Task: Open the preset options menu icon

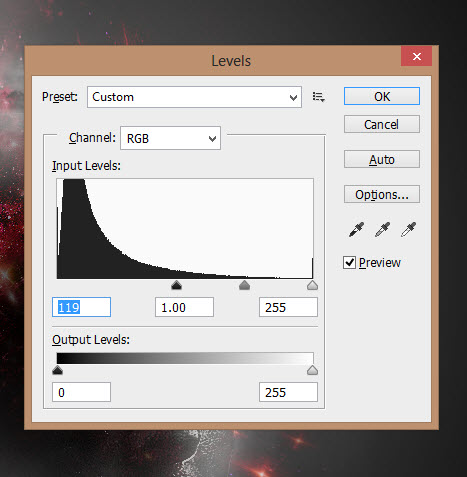Action: click(319, 97)
